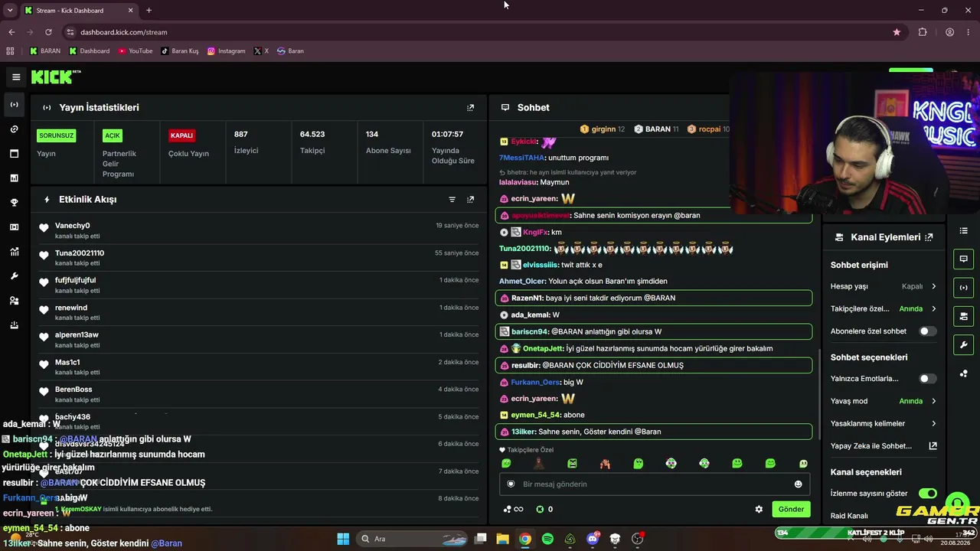Viewport: 980px width, 551px height.
Task: Click username RazenN1 in chat
Action: pos(527,298)
